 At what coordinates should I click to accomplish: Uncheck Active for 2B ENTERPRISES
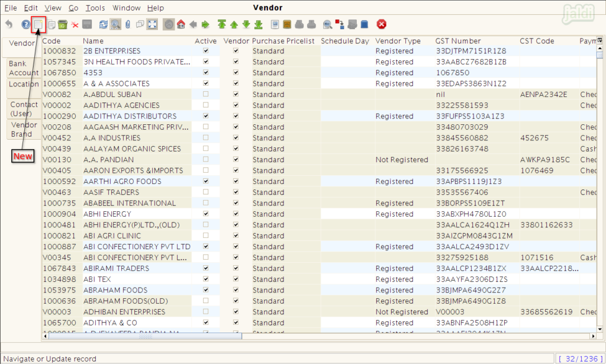(x=205, y=51)
